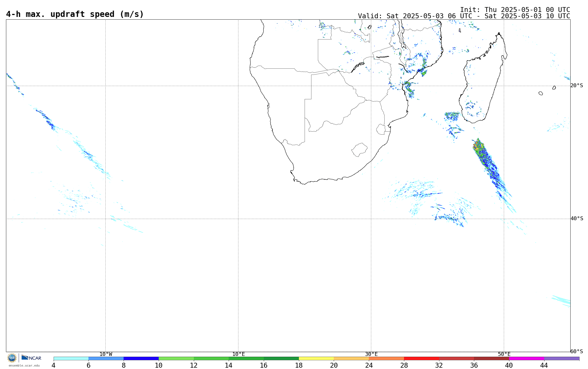Click the light green 10-12 color swatch

176,359
